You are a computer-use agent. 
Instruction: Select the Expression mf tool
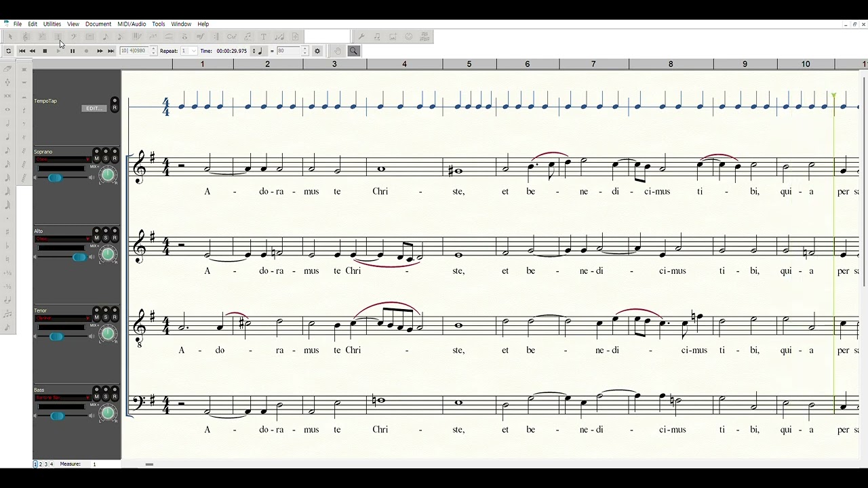200,37
